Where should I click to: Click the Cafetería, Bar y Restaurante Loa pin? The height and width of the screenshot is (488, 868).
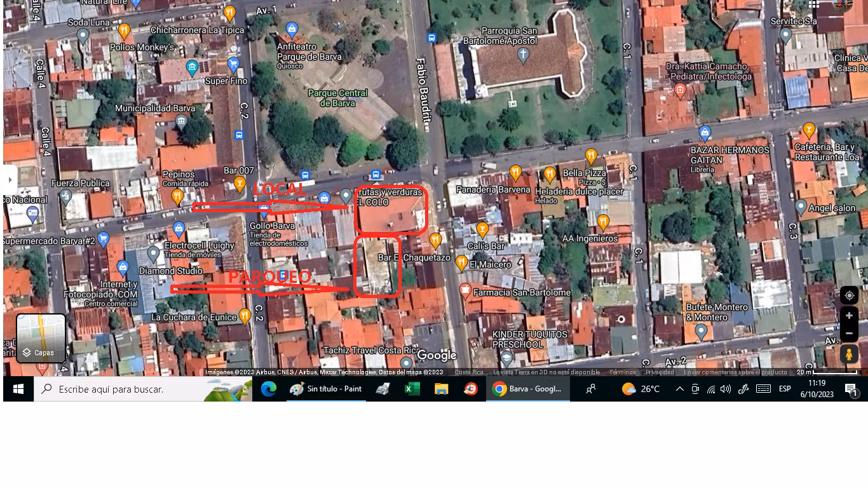809,131
